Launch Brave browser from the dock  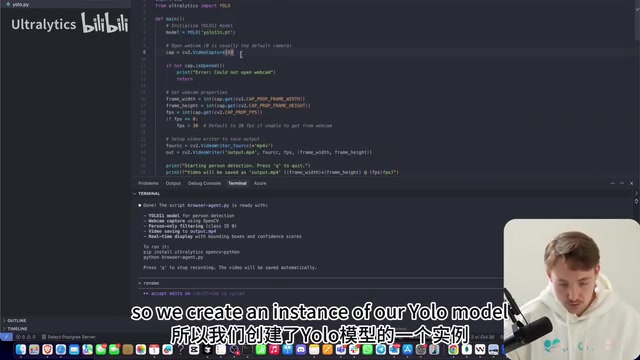tap(47, 349)
